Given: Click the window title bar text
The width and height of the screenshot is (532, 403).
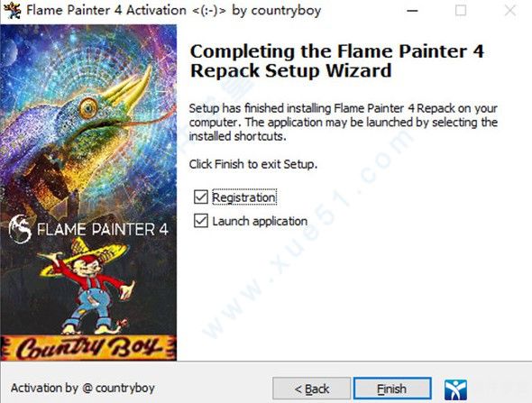Looking at the screenshot, I should [173, 10].
